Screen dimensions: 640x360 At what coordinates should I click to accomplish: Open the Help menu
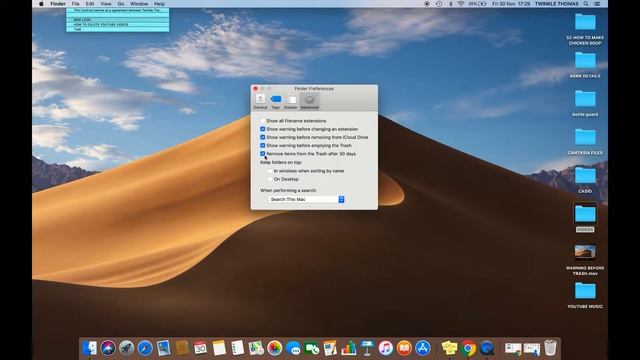coord(159,4)
